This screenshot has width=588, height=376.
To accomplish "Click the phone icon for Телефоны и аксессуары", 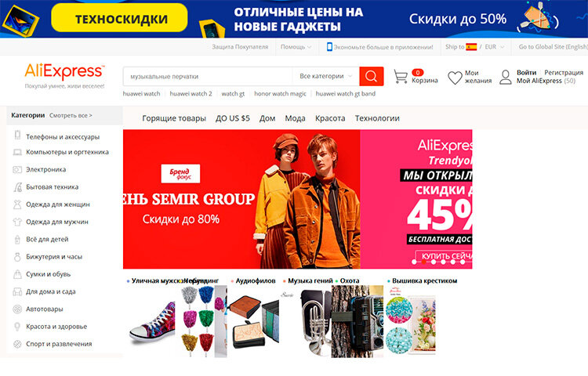I will 17,135.
